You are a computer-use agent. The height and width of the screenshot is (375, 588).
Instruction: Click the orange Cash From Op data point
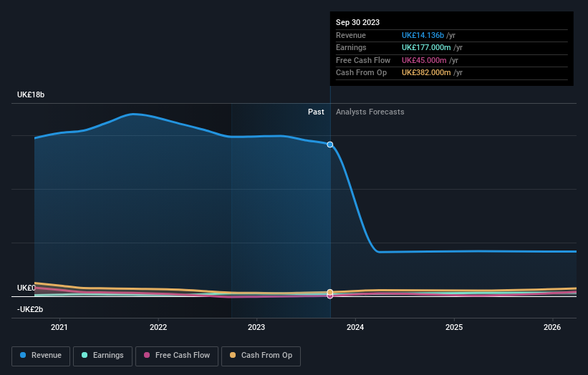coord(330,292)
